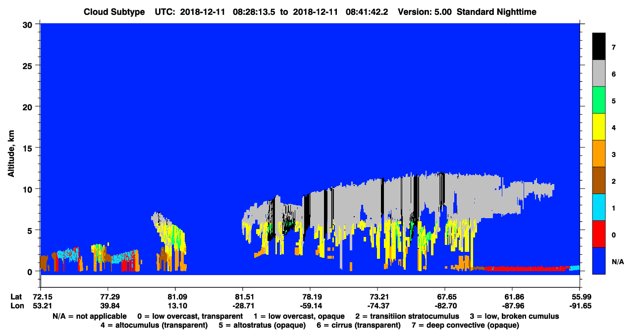Screen dimensions: 644x330
Task: Click legend text '7 = deep convective (opaque)'
Action: click(465, 325)
